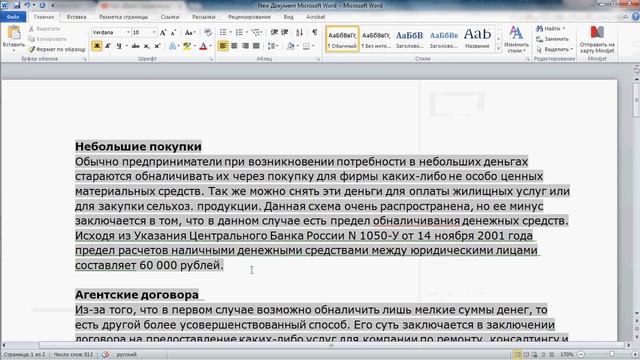
Task: Click the Line Spacing icon
Action: 271,46
